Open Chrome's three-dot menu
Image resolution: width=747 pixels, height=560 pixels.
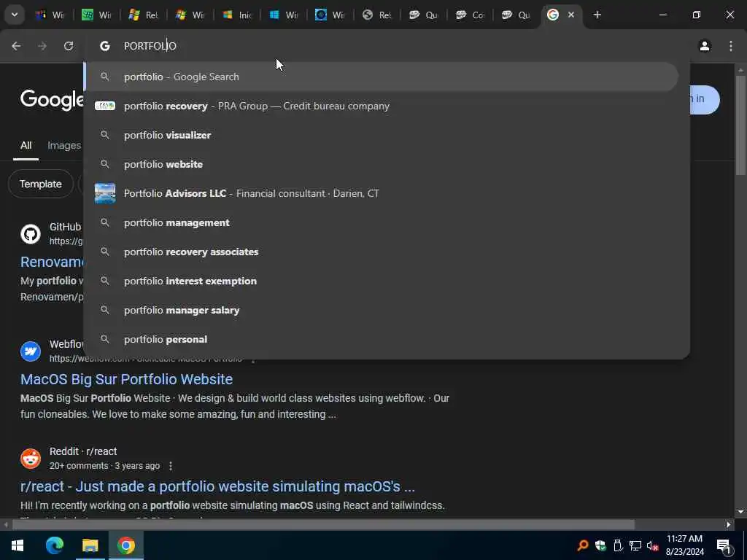point(731,46)
